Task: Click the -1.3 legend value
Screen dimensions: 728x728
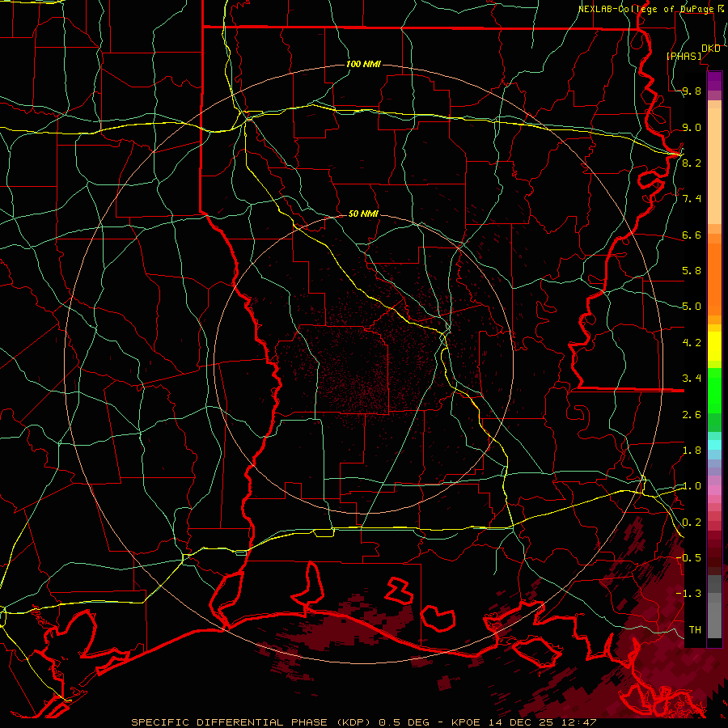Action: tap(688, 594)
